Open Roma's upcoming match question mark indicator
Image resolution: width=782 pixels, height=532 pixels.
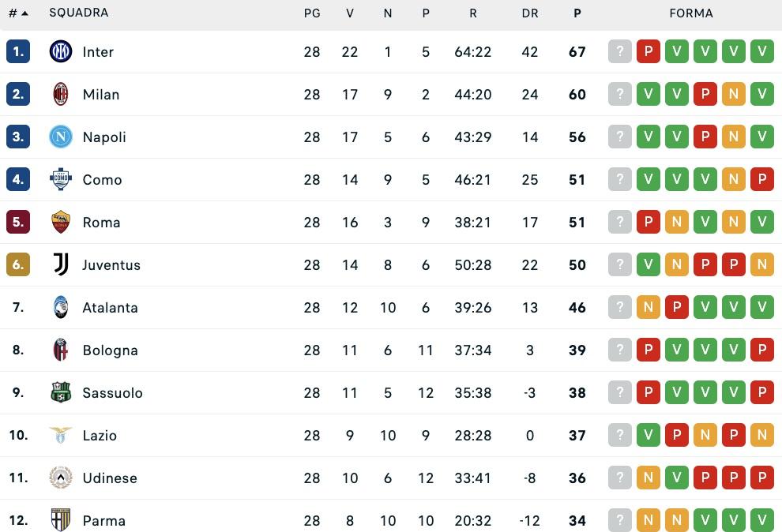[x=620, y=222]
